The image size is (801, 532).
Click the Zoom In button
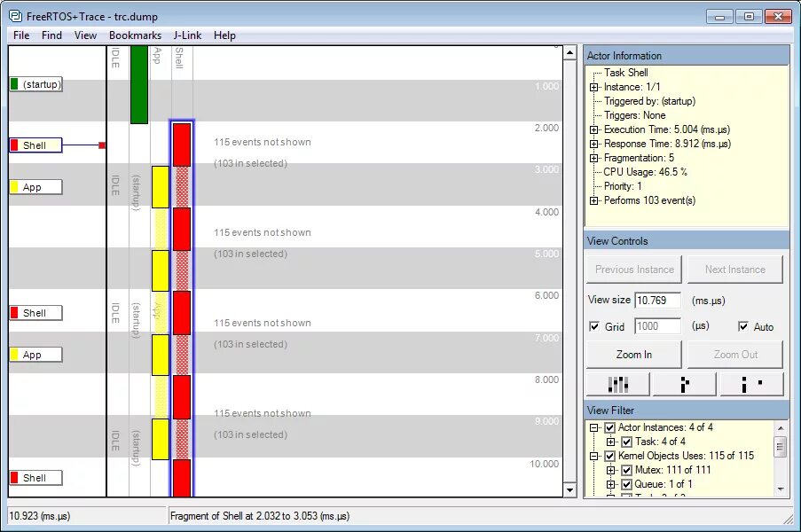pyautogui.click(x=634, y=355)
